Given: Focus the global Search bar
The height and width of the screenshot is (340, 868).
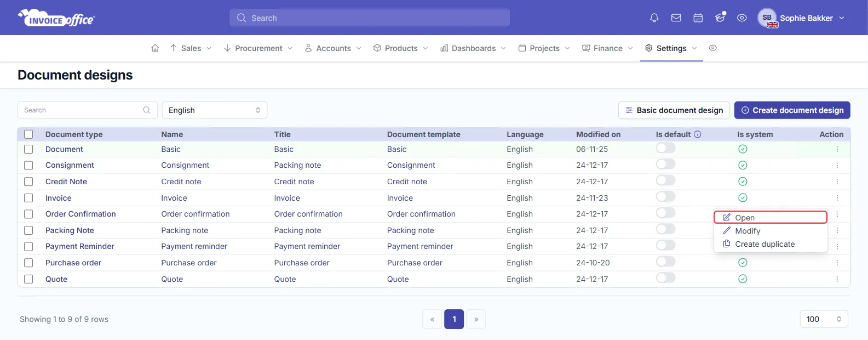Looking at the screenshot, I should click(370, 18).
